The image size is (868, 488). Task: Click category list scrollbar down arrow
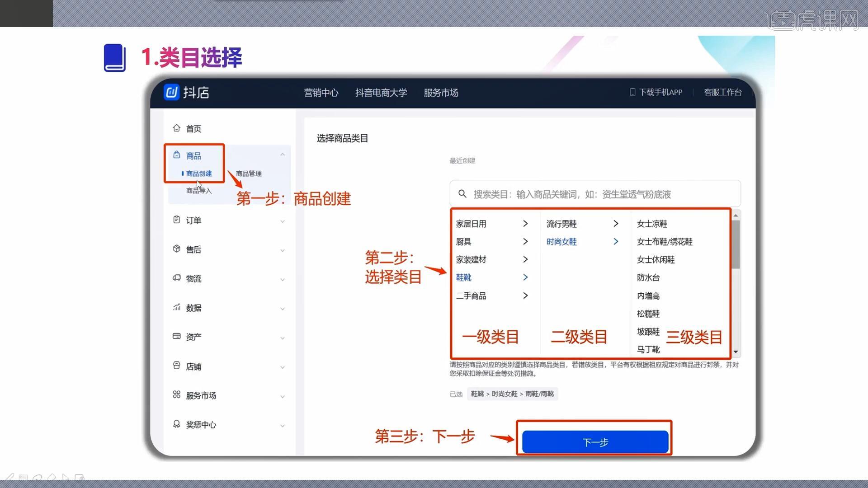click(736, 352)
